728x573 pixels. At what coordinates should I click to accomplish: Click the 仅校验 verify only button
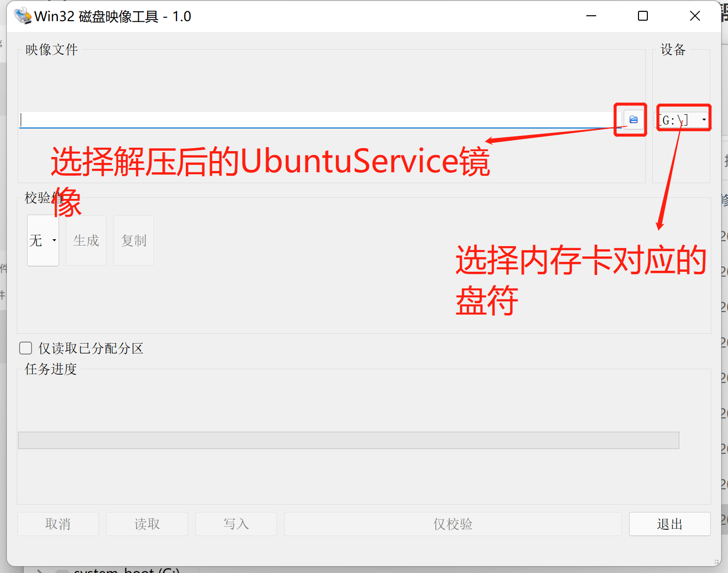coord(452,524)
